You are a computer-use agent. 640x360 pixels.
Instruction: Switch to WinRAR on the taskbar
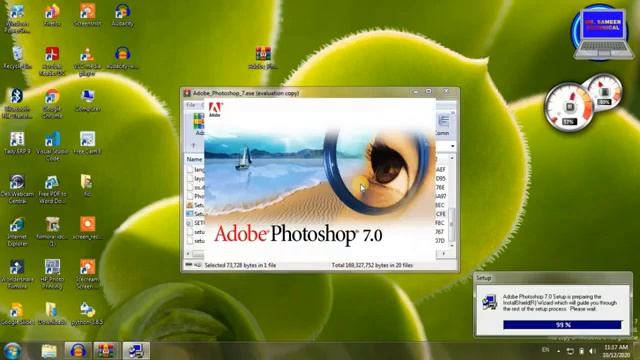point(107,351)
